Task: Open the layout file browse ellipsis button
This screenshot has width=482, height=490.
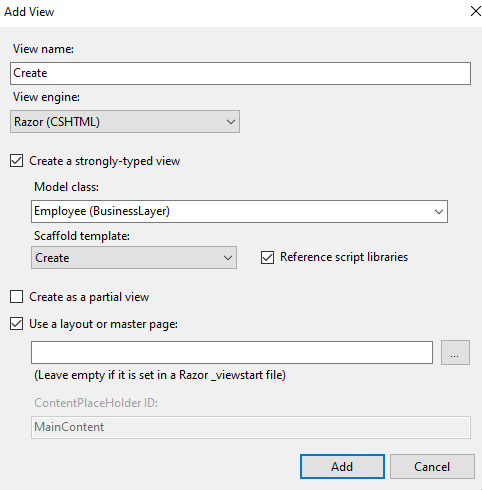Action: pos(455,352)
